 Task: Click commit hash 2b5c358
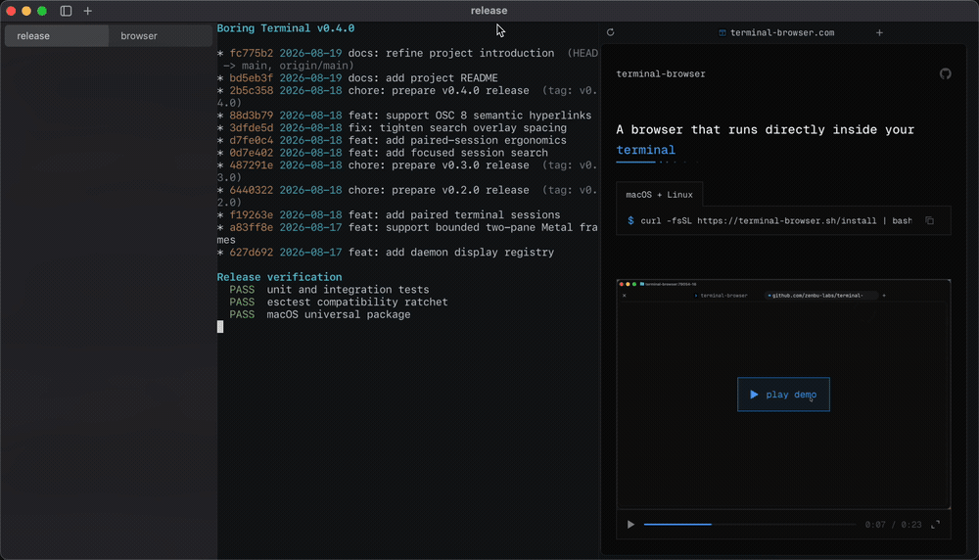[x=251, y=90]
